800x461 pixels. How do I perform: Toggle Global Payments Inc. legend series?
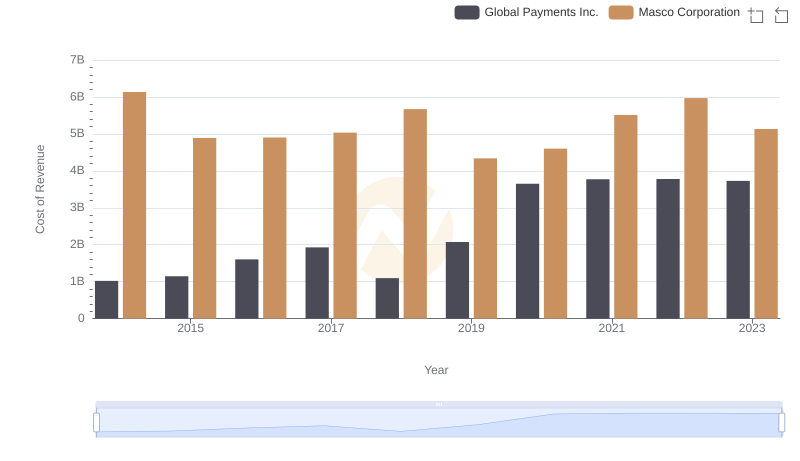pyautogui.click(x=526, y=12)
